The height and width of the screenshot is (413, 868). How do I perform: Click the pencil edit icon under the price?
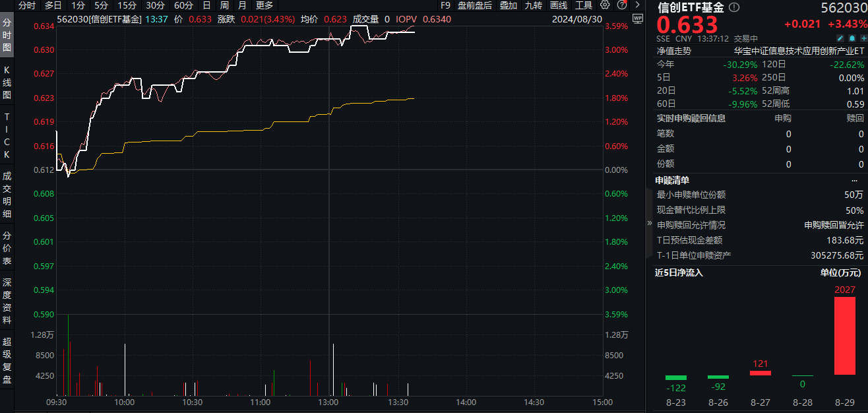click(840, 38)
